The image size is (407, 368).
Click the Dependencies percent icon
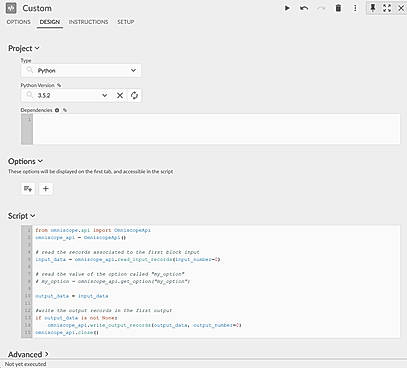(x=65, y=110)
